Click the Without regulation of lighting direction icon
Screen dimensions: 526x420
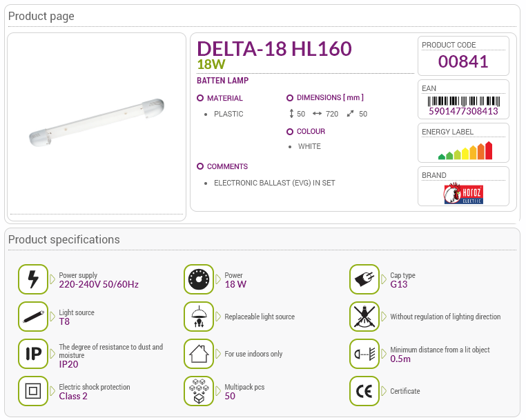pyautogui.click(x=364, y=317)
